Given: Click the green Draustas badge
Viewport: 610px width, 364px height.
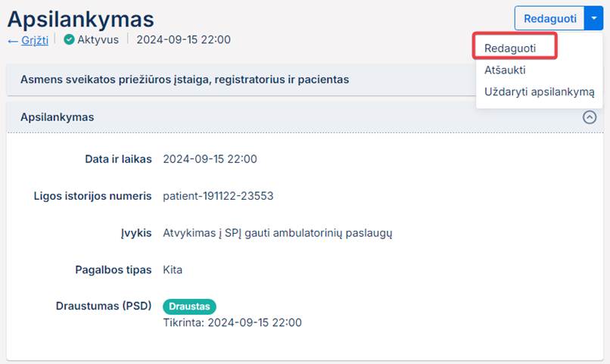Looking at the screenshot, I should (x=189, y=306).
